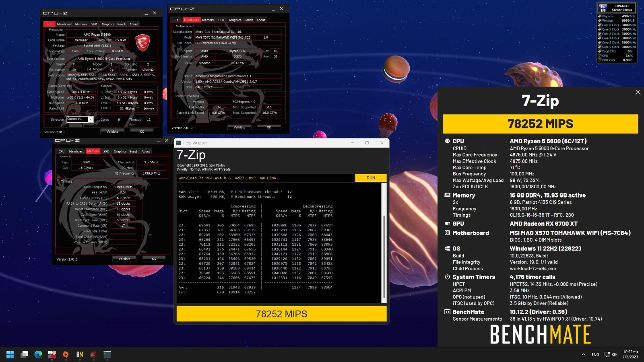Screen dimensions: 644x362
Task: Click the workload-7z-x64.exe command line field
Action: 265,178
